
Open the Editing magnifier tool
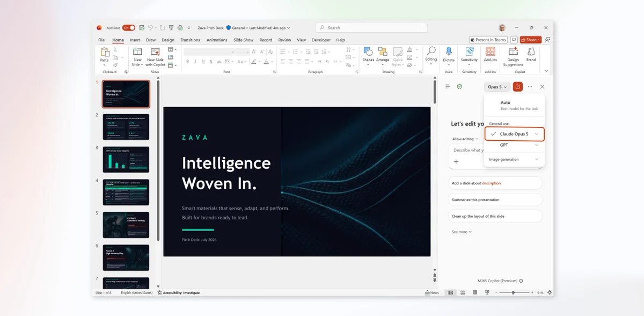[431, 51]
